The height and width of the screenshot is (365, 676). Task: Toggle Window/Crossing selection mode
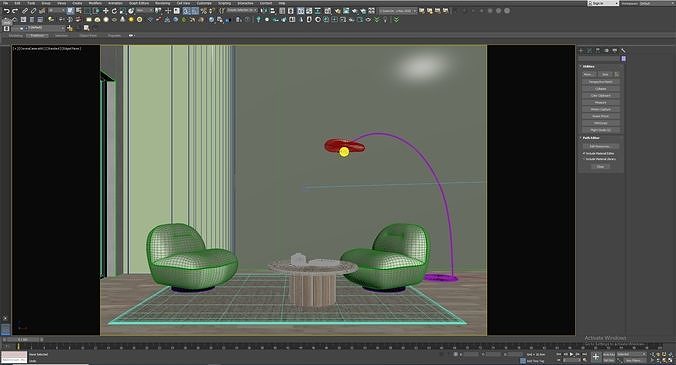click(x=97, y=11)
